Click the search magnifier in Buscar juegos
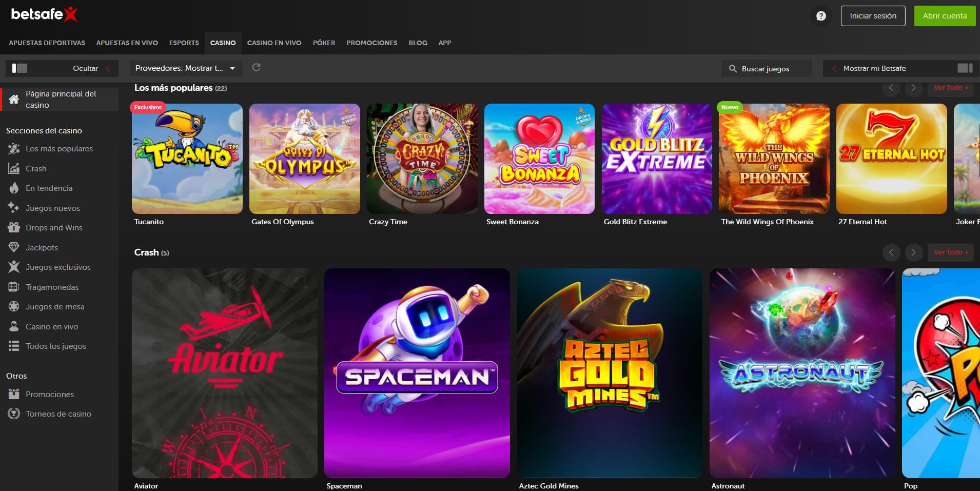980x491 pixels. point(733,68)
